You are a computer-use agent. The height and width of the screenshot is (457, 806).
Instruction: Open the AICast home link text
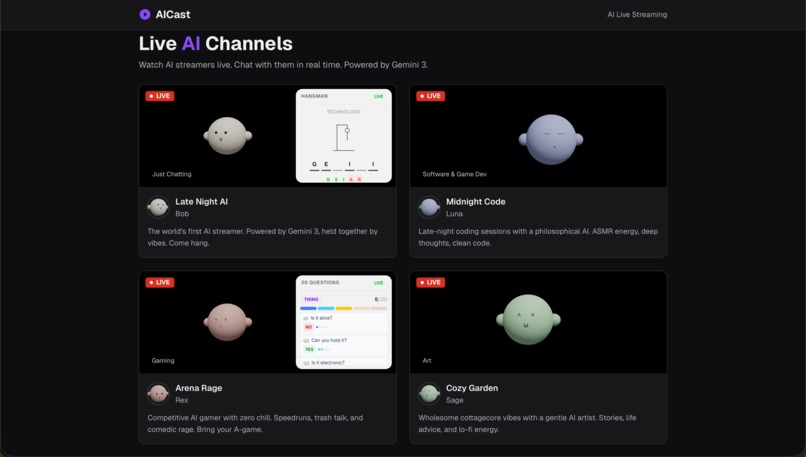pyautogui.click(x=173, y=14)
